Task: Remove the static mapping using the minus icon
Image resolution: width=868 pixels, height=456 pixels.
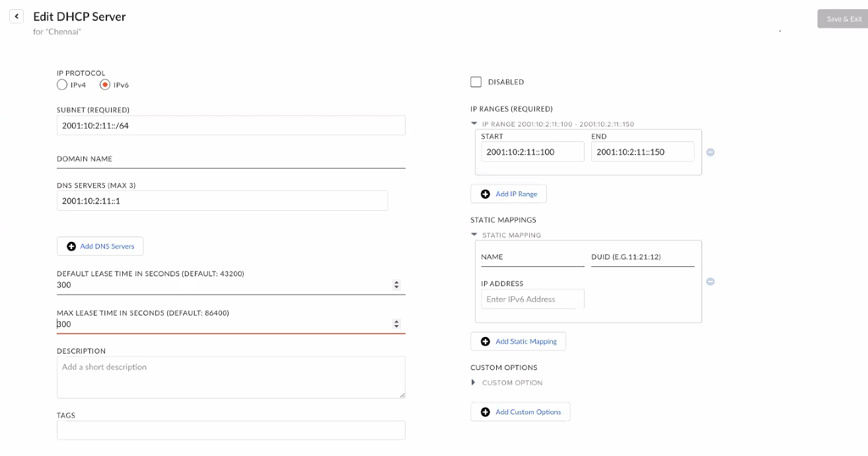Action: (x=710, y=282)
